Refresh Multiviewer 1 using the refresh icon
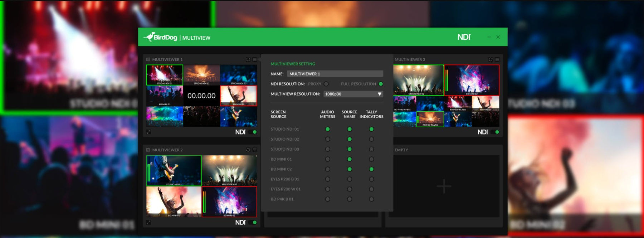 [x=248, y=59]
